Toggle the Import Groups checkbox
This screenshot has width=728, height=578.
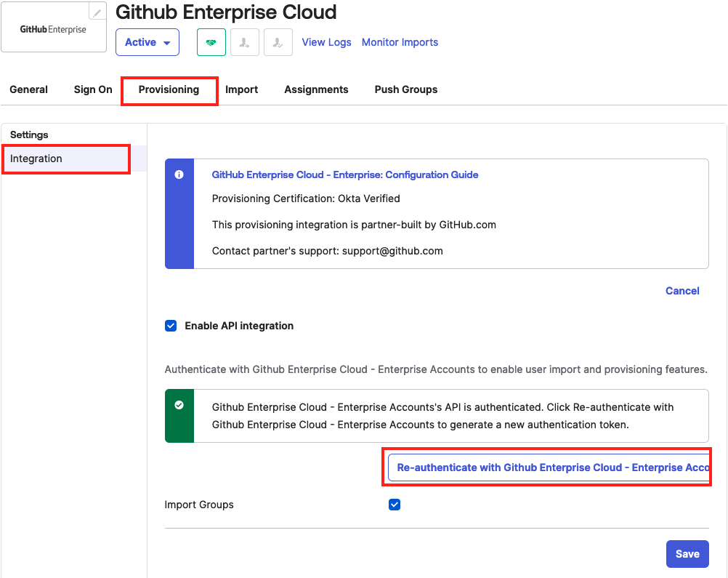point(395,505)
